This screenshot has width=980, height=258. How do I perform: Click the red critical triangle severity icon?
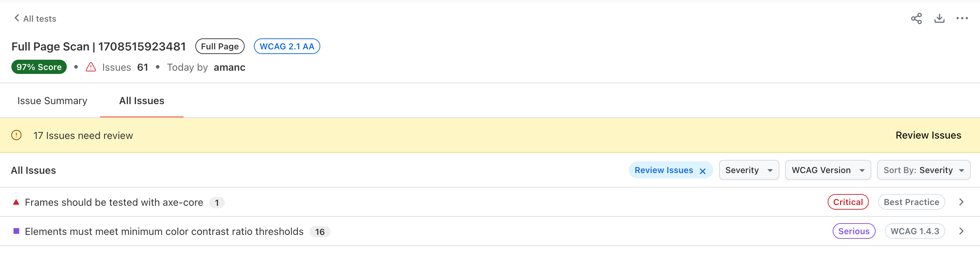point(16,202)
